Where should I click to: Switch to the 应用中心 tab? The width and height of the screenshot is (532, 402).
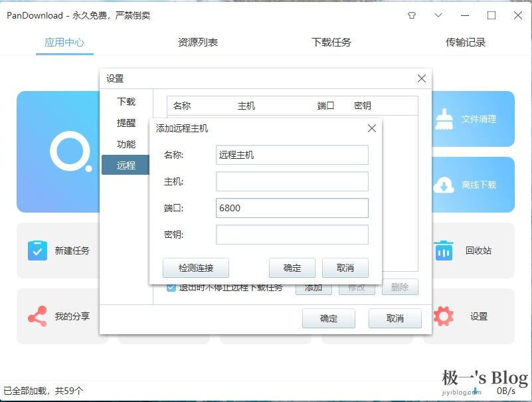point(64,42)
